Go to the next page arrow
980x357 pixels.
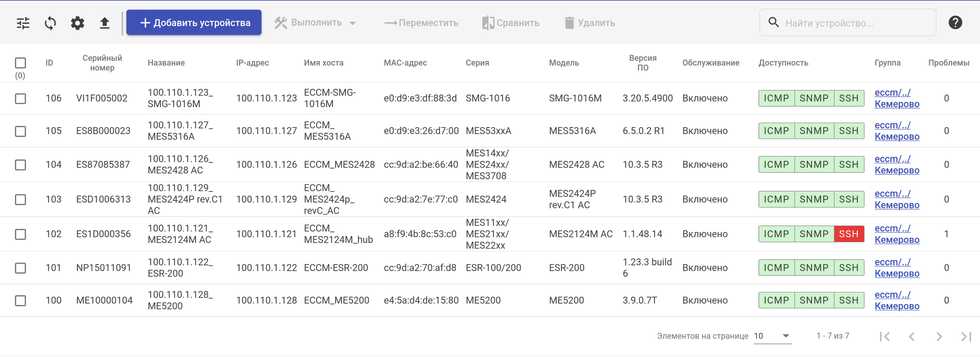pyautogui.click(x=938, y=336)
